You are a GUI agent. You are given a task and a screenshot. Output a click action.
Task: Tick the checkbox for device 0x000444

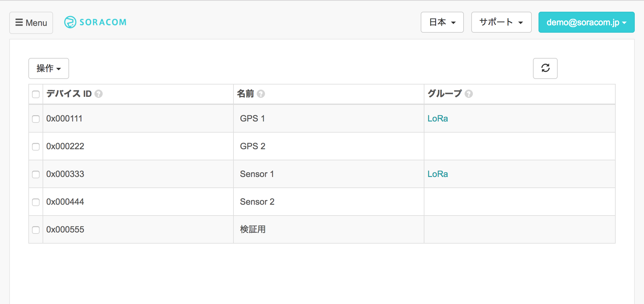point(36,202)
